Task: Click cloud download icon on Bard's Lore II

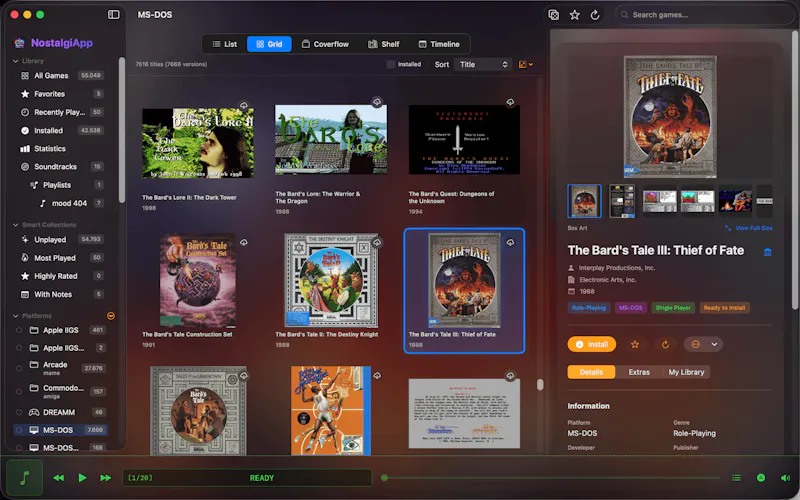Action: [x=244, y=105]
